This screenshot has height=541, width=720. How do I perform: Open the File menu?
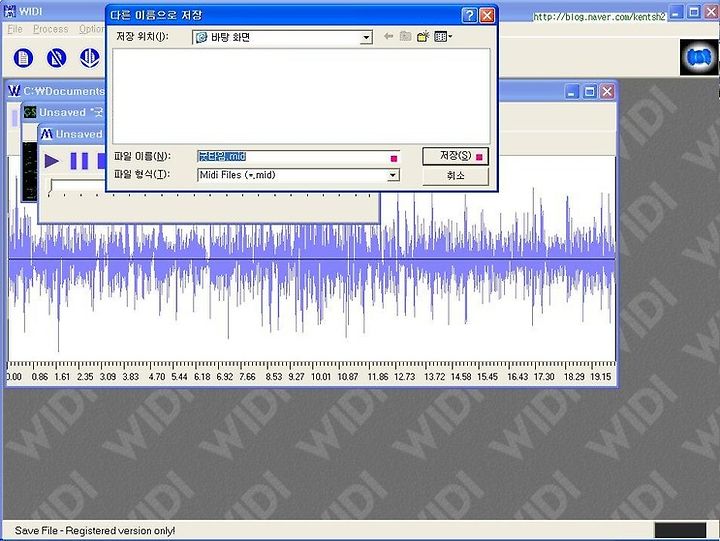pos(15,29)
